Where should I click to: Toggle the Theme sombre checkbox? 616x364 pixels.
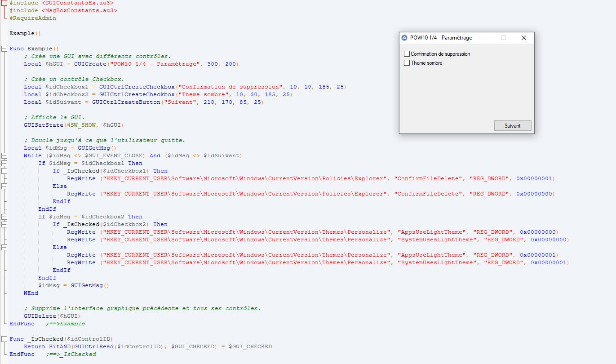point(407,63)
